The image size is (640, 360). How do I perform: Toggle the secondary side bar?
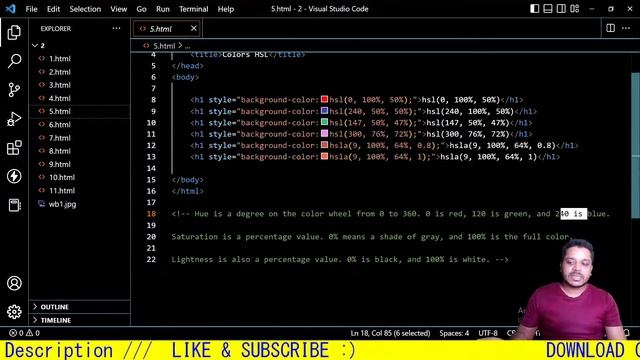coord(561,9)
